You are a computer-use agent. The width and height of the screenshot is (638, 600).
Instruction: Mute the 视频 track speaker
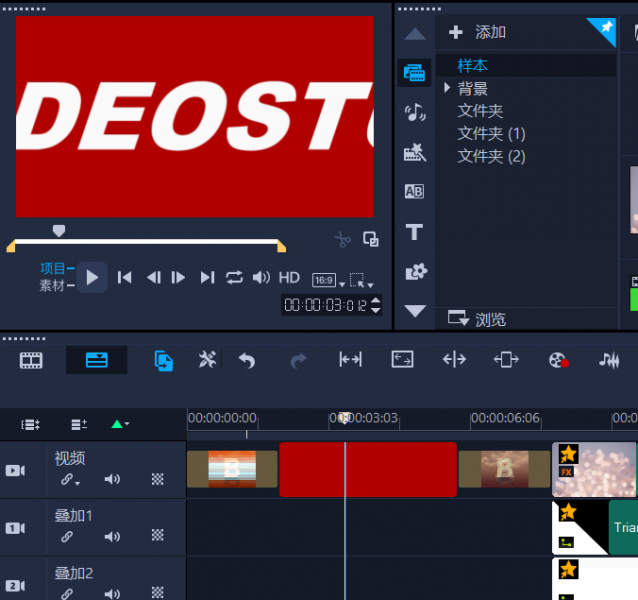click(x=112, y=480)
